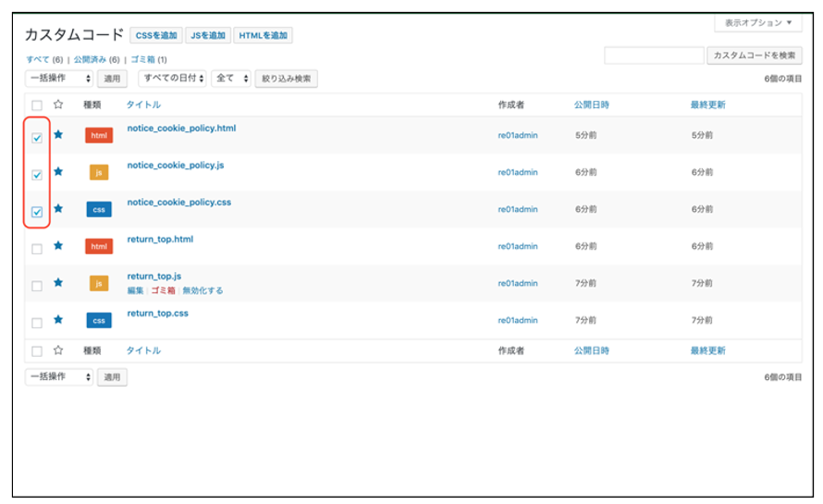Sort by 公開日時 in table header
The image size is (823, 504).
pos(592,104)
